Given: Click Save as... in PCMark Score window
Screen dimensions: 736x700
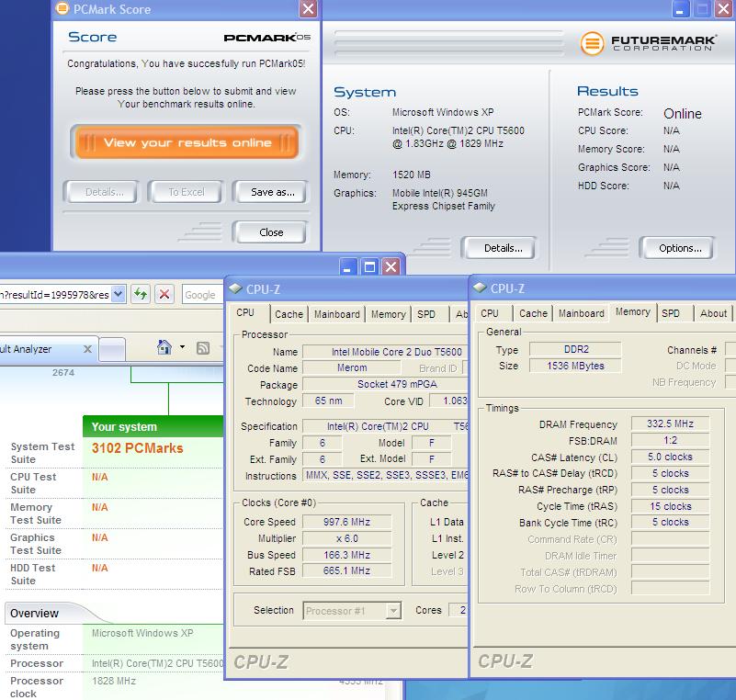Looking at the screenshot, I should 272,192.
